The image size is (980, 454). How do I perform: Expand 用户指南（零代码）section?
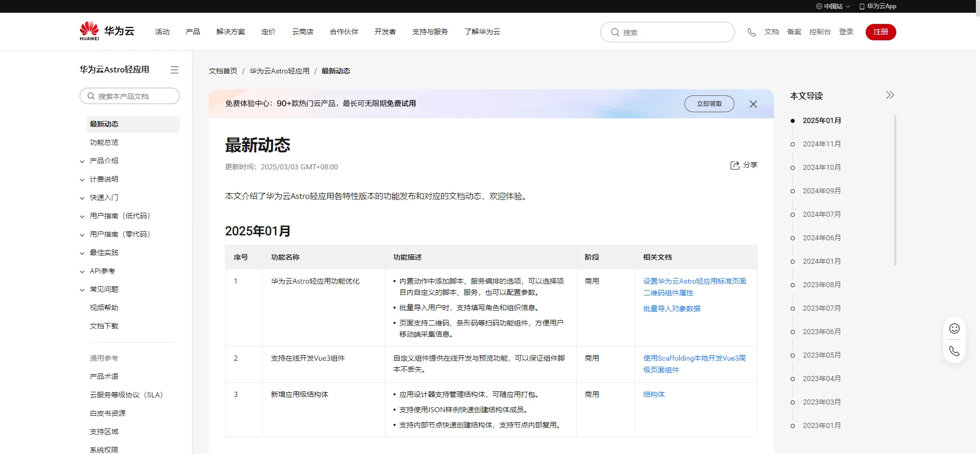(x=82, y=235)
